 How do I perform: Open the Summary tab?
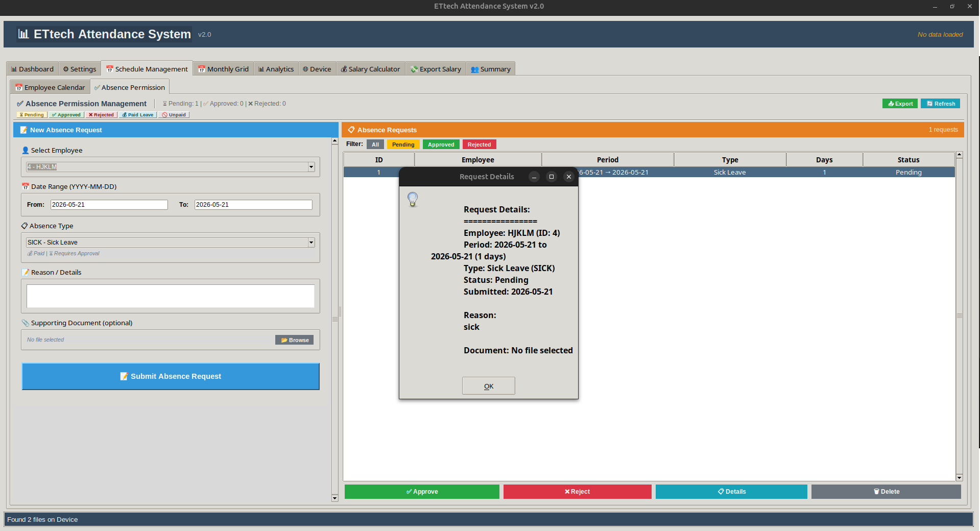490,69
